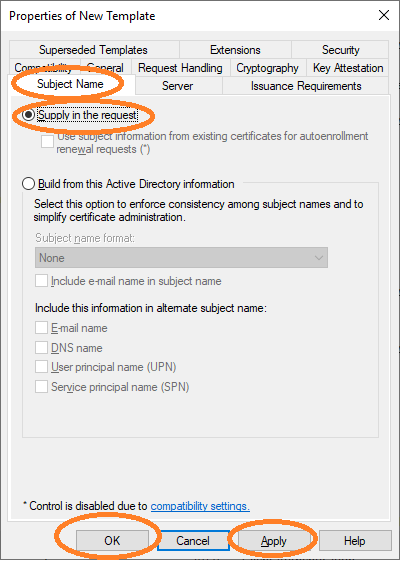Switch to the Superseded Templates tab
The image size is (401, 561).
[x=94, y=50]
